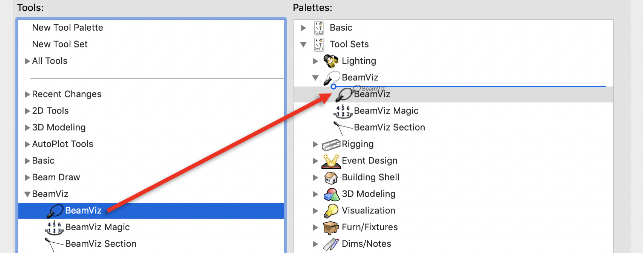
Task: Select the Furn/Fixtures label
Action: (370, 227)
